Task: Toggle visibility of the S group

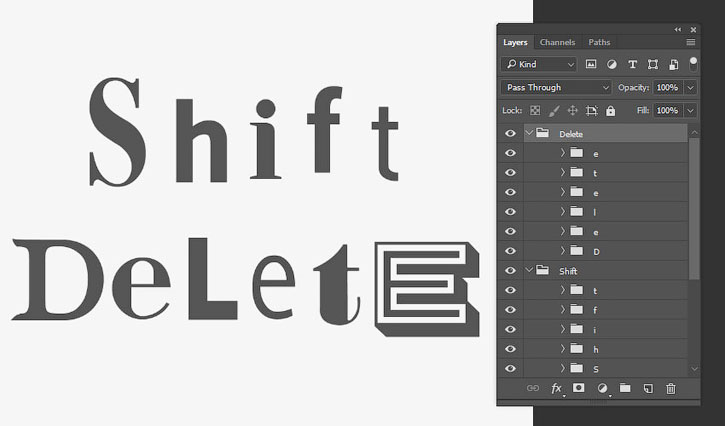Action: (x=510, y=369)
